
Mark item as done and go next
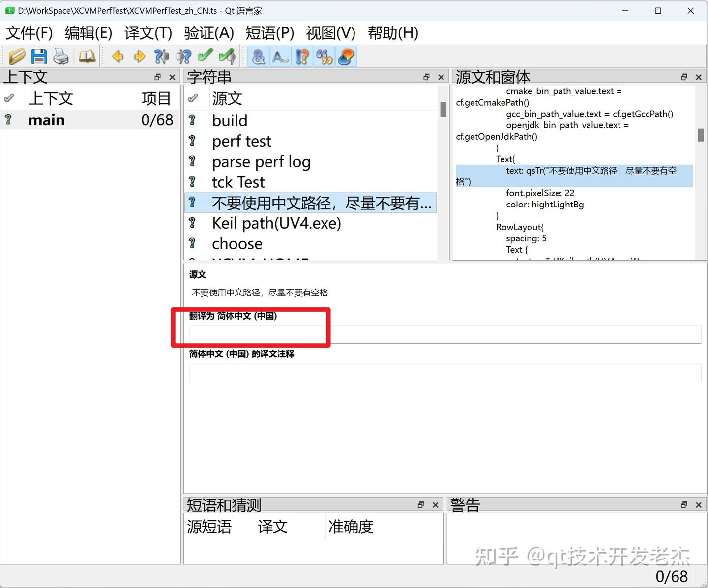[227, 57]
